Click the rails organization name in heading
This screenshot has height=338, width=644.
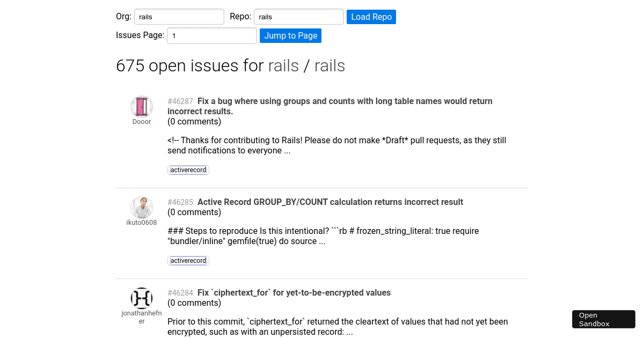click(283, 65)
